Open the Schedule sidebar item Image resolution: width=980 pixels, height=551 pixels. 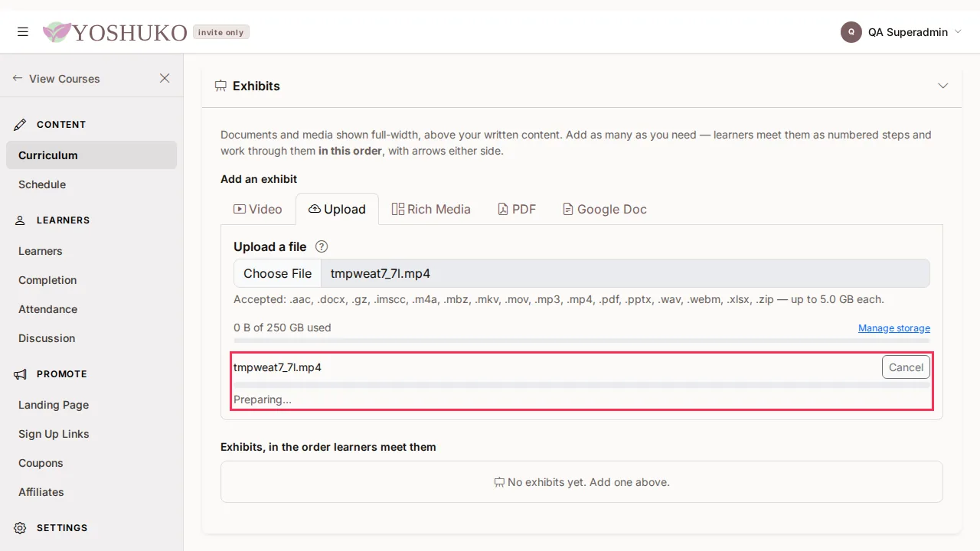[92, 184]
